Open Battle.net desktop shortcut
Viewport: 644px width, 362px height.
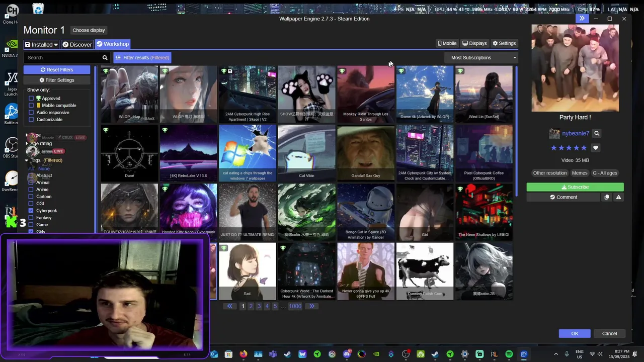pos(10,114)
